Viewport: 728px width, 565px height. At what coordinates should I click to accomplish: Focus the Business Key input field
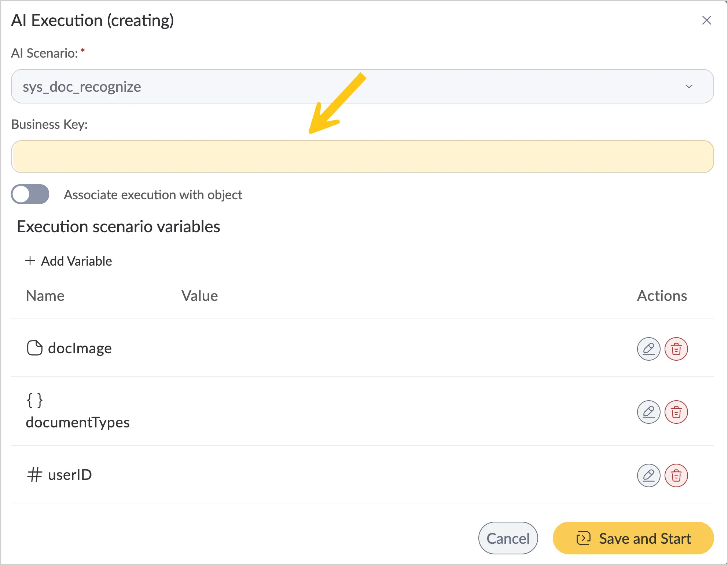tap(362, 157)
